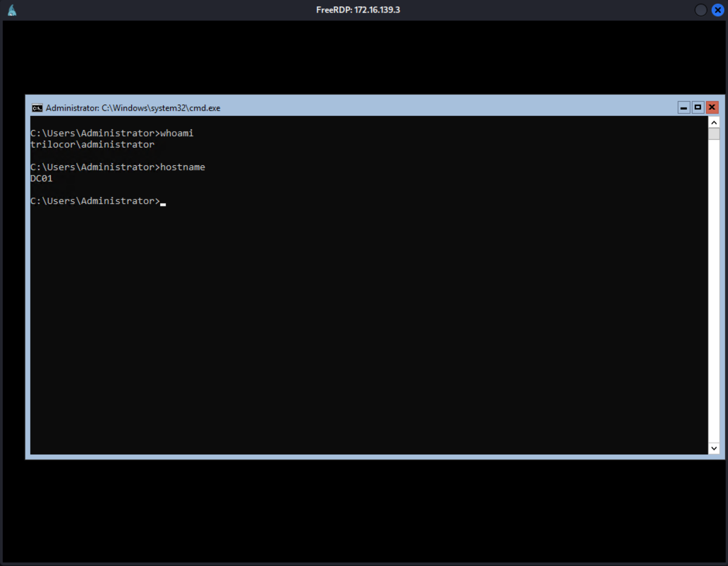Click the 'DC01' output text
This screenshot has width=728, height=566.
coord(42,178)
